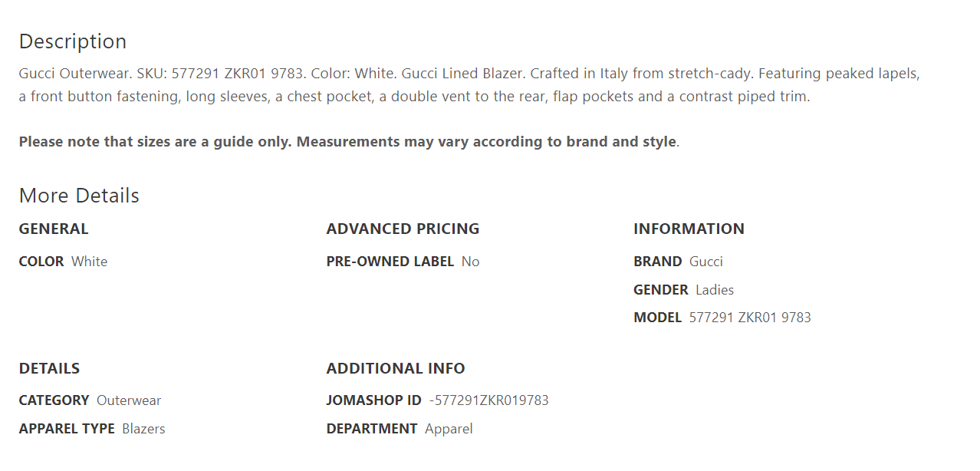Click the PRE-OWNED LABEL No value
The height and width of the screenshot is (471, 980).
[x=471, y=262]
